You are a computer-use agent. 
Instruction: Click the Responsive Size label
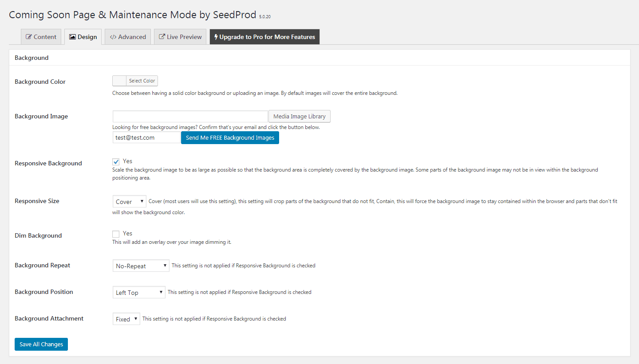37,201
